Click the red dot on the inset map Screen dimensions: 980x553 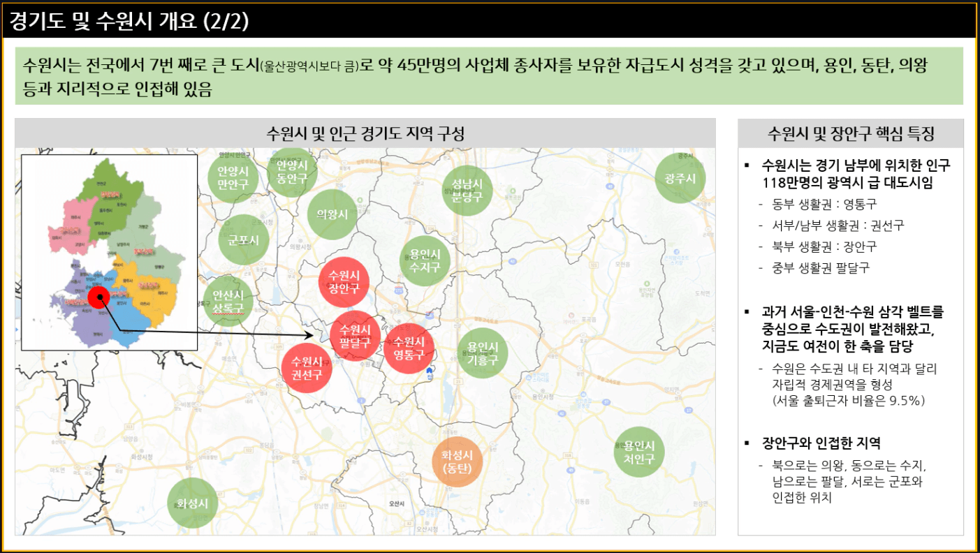click(100, 298)
